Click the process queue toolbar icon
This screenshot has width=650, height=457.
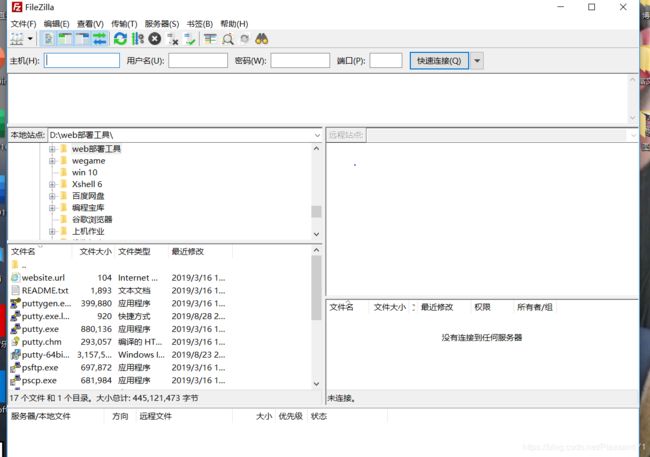pyautogui.click(x=137, y=39)
